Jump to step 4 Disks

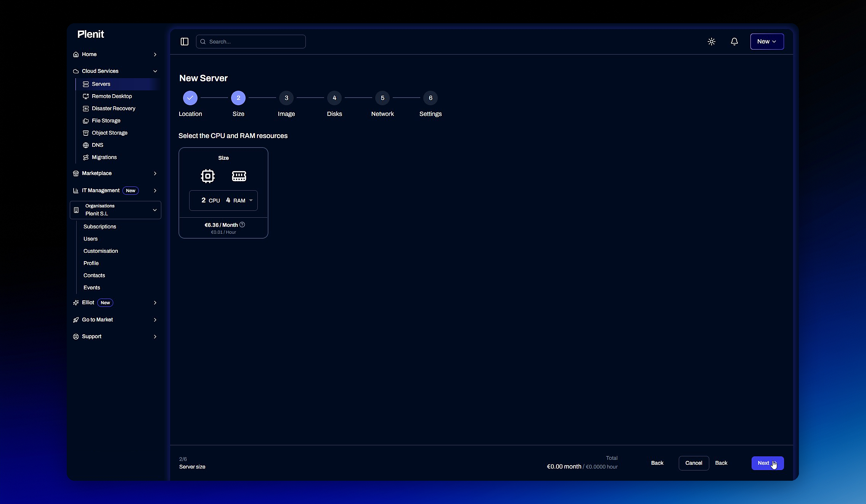click(334, 98)
